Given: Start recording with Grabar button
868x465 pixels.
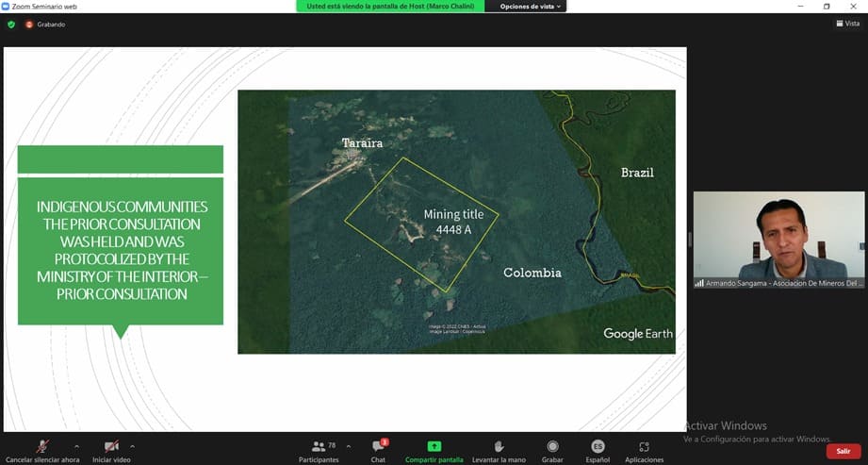Looking at the screenshot, I should tap(552, 451).
